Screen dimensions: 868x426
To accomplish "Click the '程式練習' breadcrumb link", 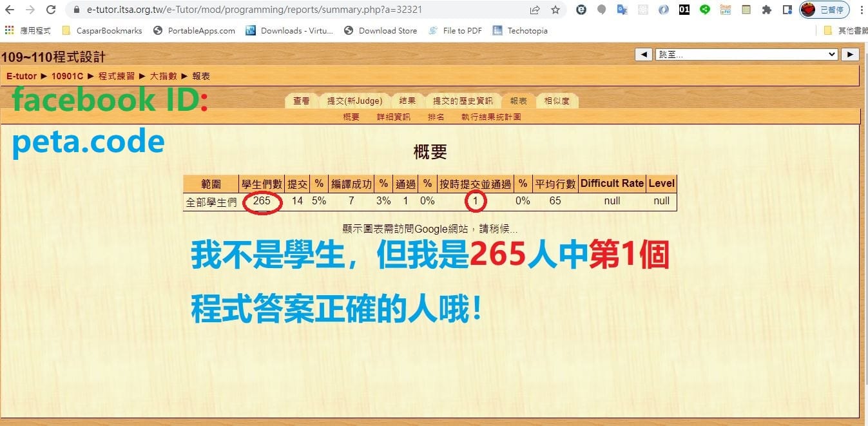I will pos(117,76).
